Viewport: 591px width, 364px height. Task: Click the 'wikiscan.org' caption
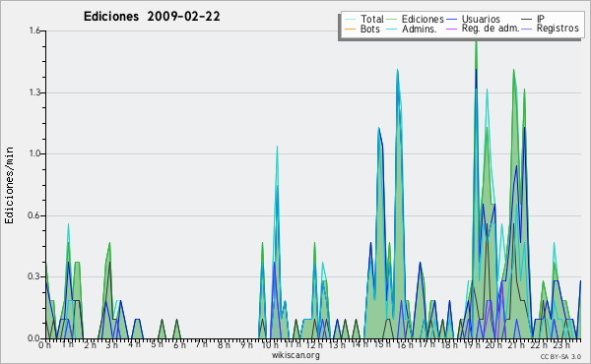coord(295,355)
